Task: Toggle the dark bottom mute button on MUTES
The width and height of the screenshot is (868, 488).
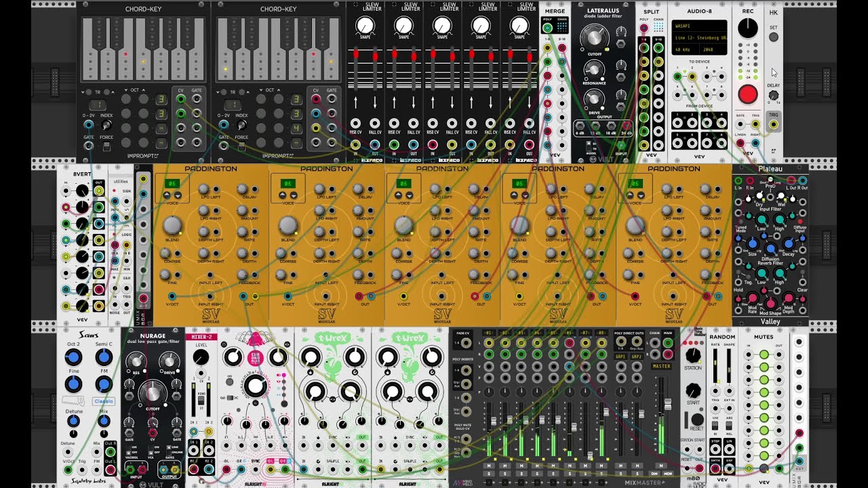Action: [764, 468]
